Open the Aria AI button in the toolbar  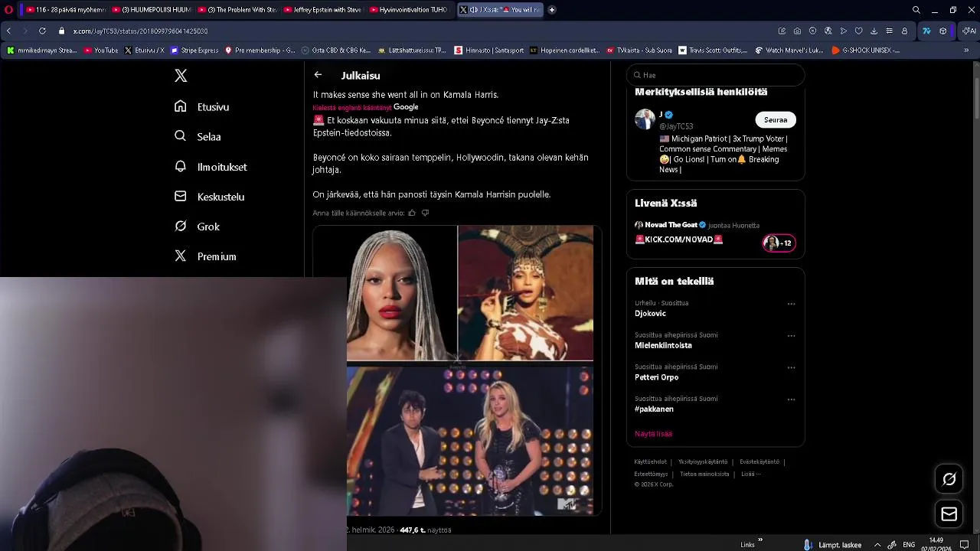point(968,31)
